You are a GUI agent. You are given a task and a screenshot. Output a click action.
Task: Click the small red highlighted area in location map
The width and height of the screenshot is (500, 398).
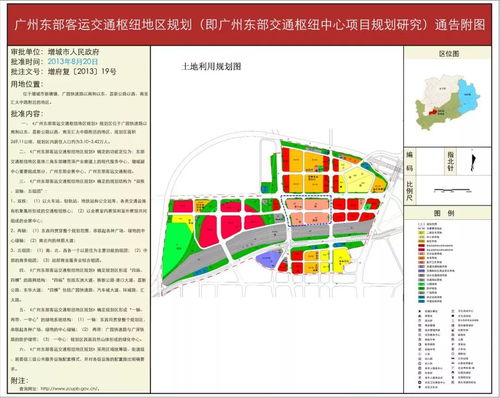432,112
